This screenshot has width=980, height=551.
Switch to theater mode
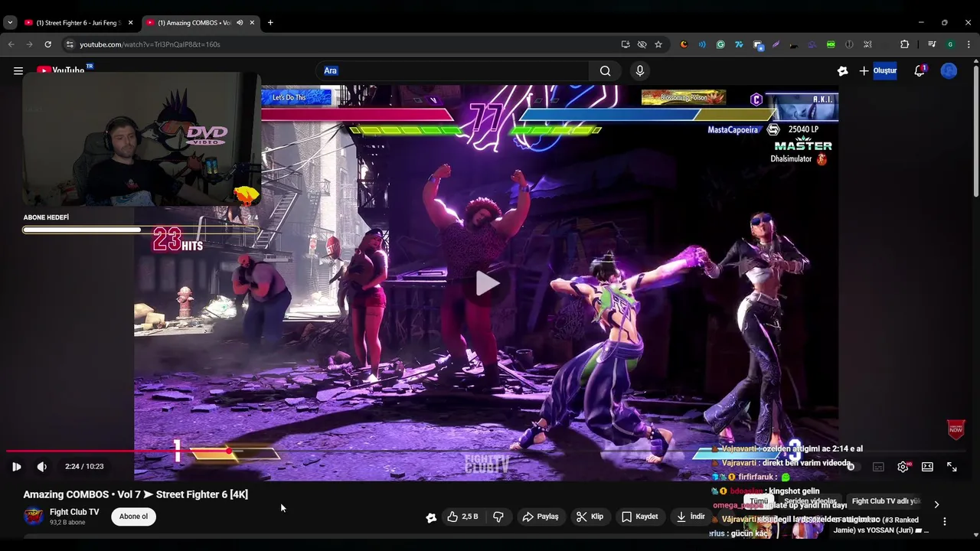pos(927,466)
